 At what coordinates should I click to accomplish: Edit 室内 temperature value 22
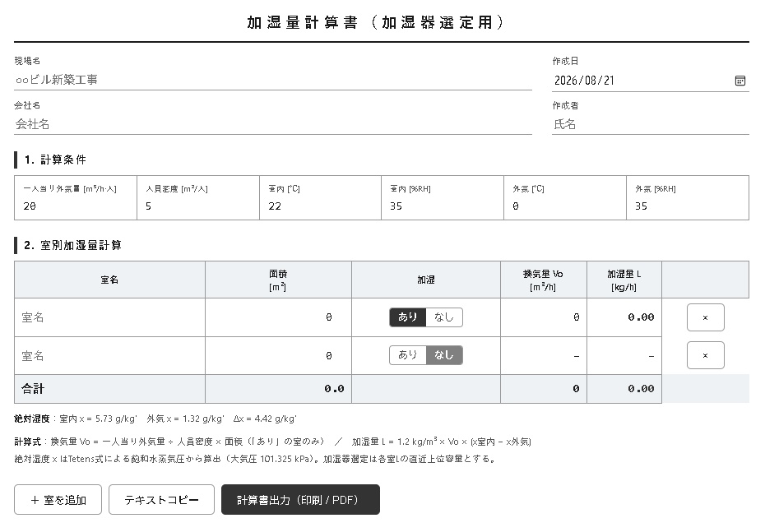point(321,206)
